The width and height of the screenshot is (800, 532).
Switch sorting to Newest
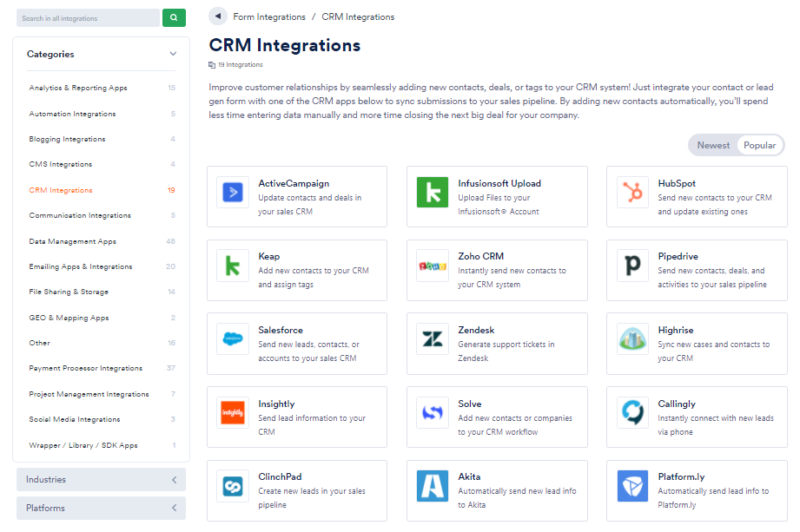pyautogui.click(x=713, y=145)
